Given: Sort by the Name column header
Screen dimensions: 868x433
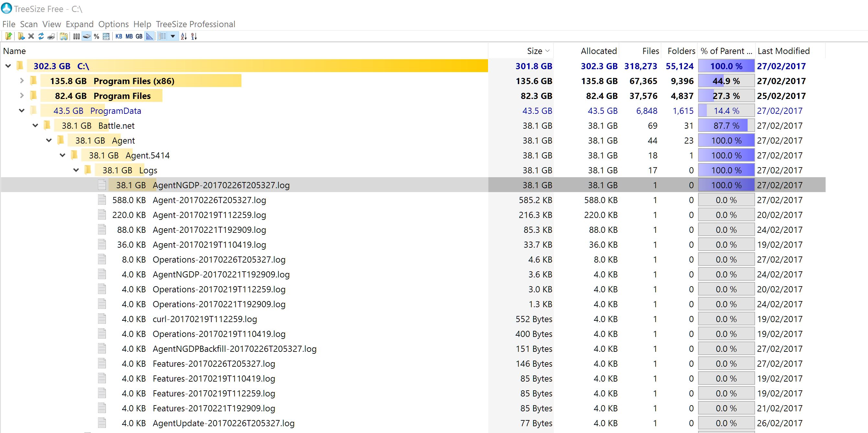Looking at the screenshot, I should (244, 51).
